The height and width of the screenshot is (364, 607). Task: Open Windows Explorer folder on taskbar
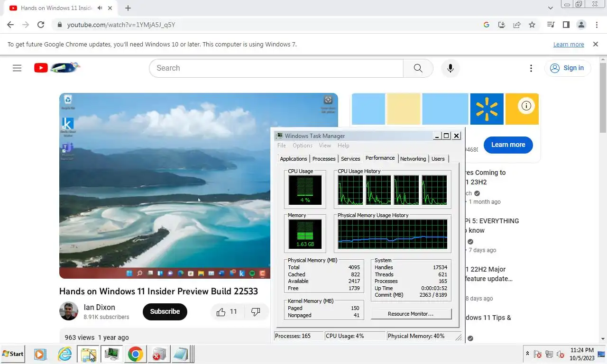coord(88,354)
